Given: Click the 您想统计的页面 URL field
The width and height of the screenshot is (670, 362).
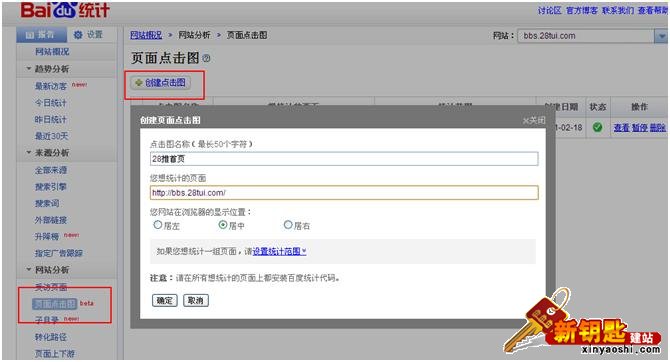Looking at the screenshot, I should (x=344, y=193).
